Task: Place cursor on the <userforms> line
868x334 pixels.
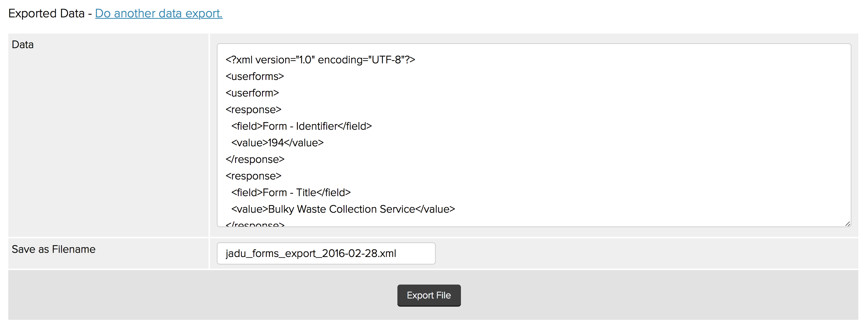Action: tap(254, 76)
